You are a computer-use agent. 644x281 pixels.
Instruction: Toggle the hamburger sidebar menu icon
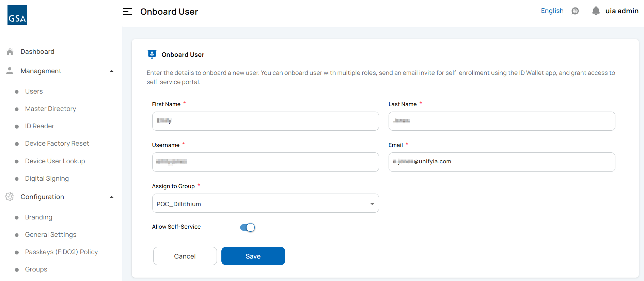click(x=127, y=12)
